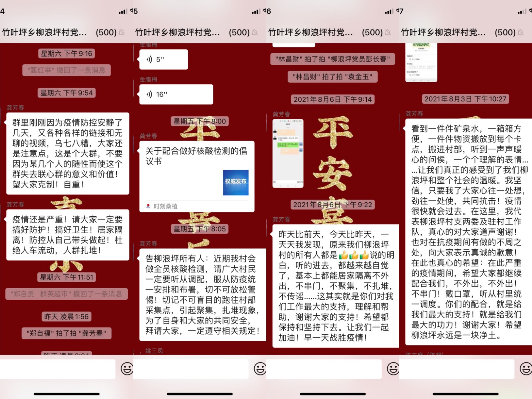Tap the 权威发布 thumbnail in the article card
The width and height of the screenshot is (532, 399).
click(x=236, y=182)
